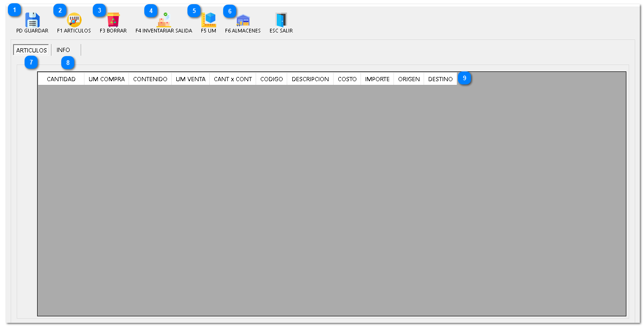Click the ESC Salir door icon
644x327 pixels.
281,20
